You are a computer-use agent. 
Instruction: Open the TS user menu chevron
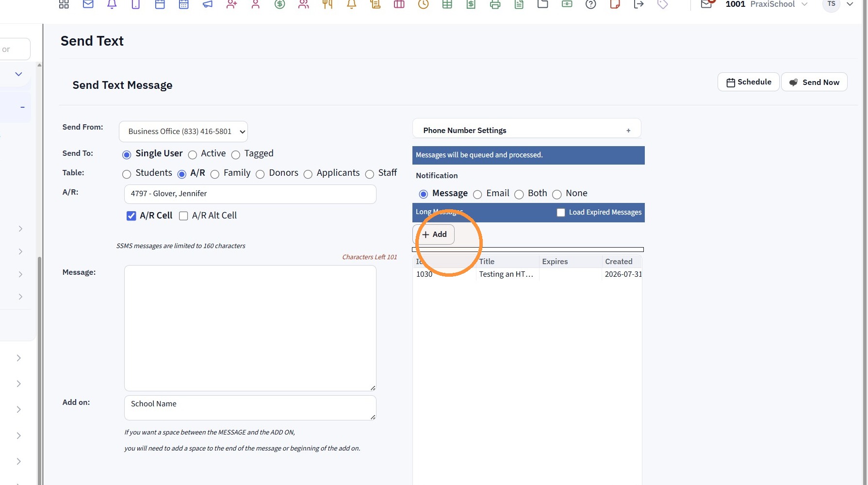pyautogui.click(x=850, y=4)
